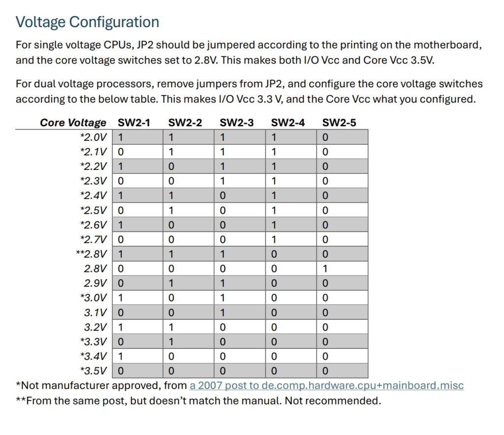504x435 pixels.
Task: Click the SW2-1 column header
Action: 134,123
